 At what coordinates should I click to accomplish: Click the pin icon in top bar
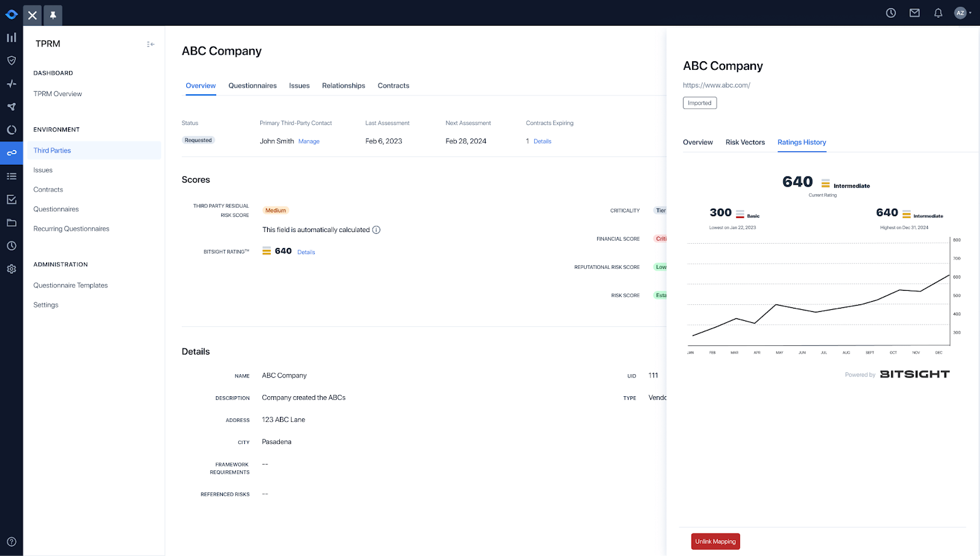[x=53, y=15]
